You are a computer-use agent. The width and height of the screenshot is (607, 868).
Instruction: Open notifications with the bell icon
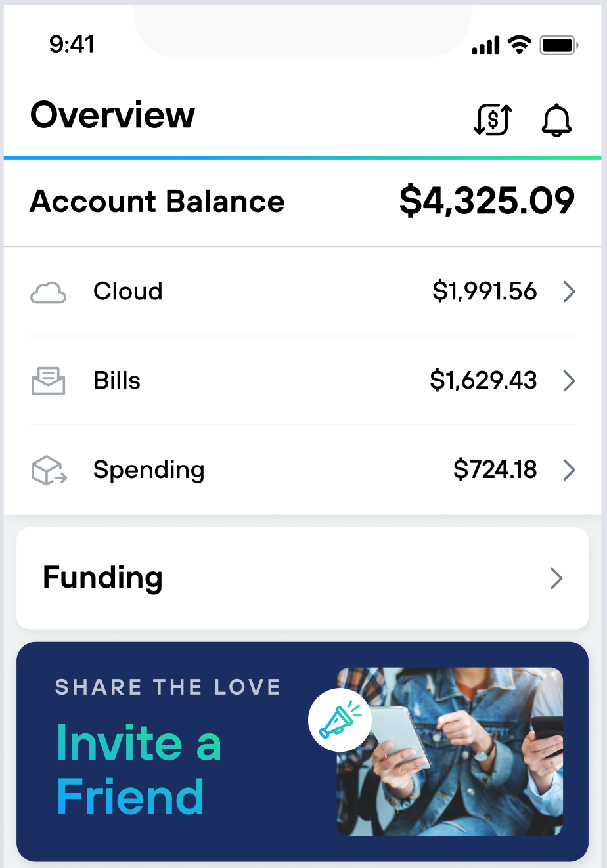point(556,120)
